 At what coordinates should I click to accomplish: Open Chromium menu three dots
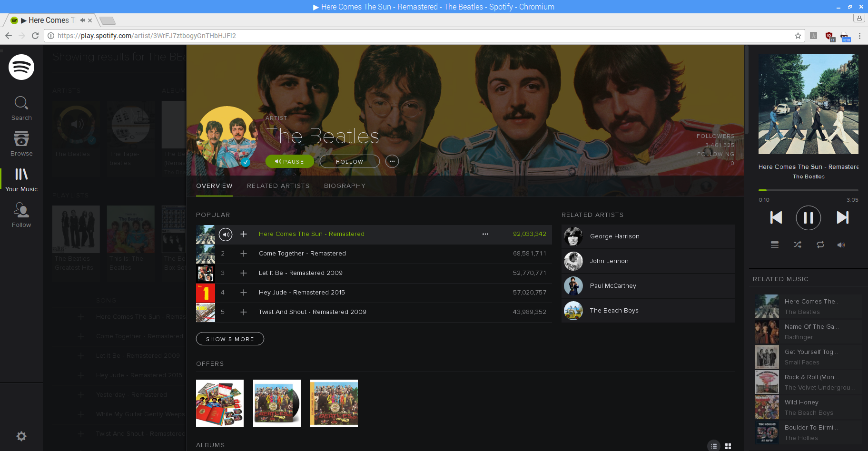[x=859, y=36]
